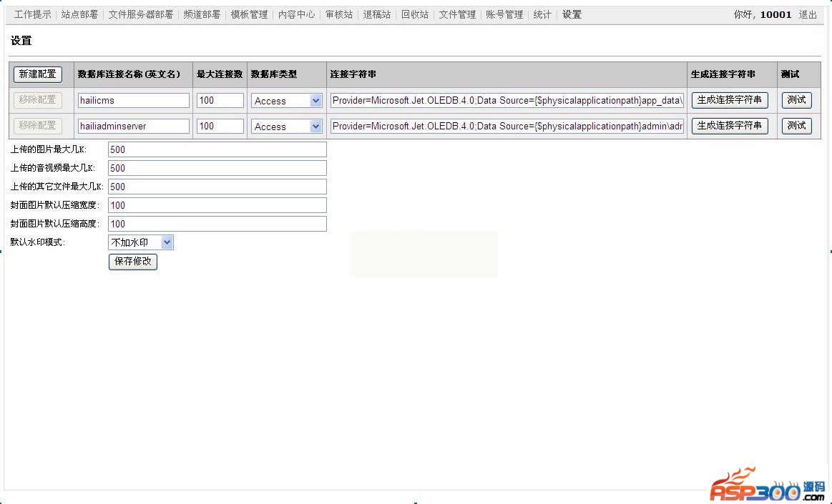Viewport: 832px width, 504px height.
Task: Click the username 10001 text
Action: click(x=775, y=15)
